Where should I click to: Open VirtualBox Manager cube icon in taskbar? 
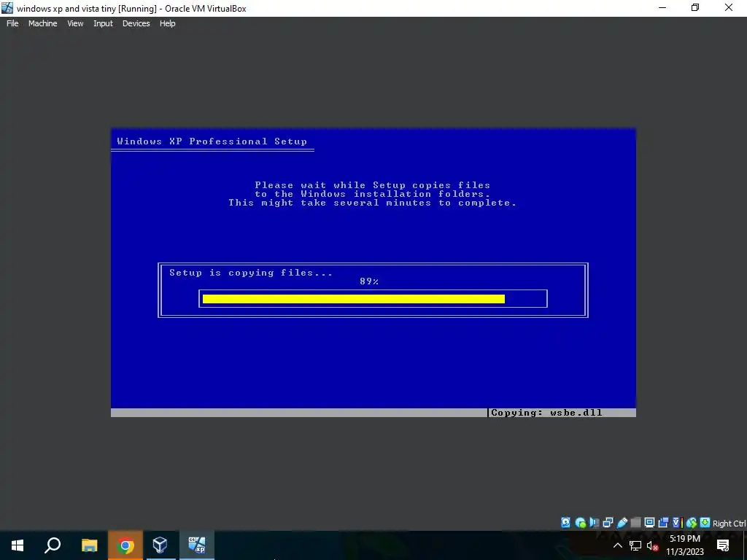pyautogui.click(x=160, y=545)
